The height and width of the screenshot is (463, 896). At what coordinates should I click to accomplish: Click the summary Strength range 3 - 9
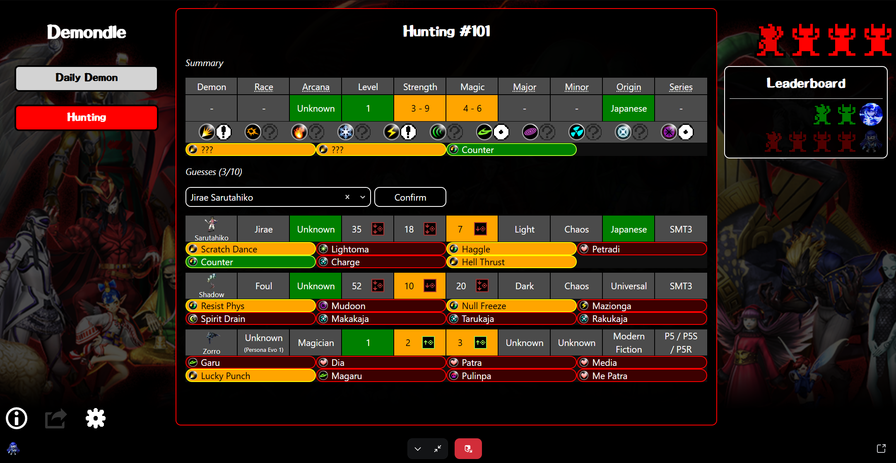[x=420, y=108]
